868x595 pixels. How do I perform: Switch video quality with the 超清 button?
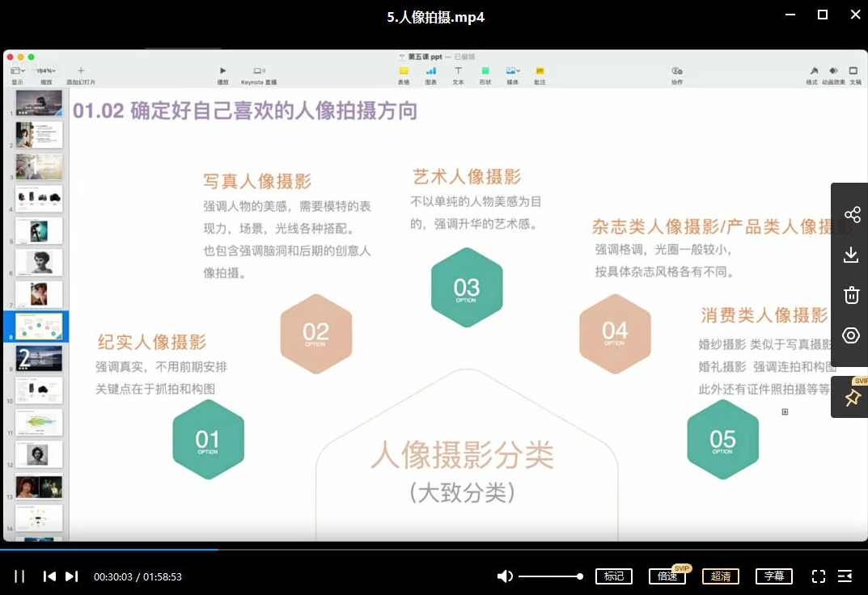[720, 576]
